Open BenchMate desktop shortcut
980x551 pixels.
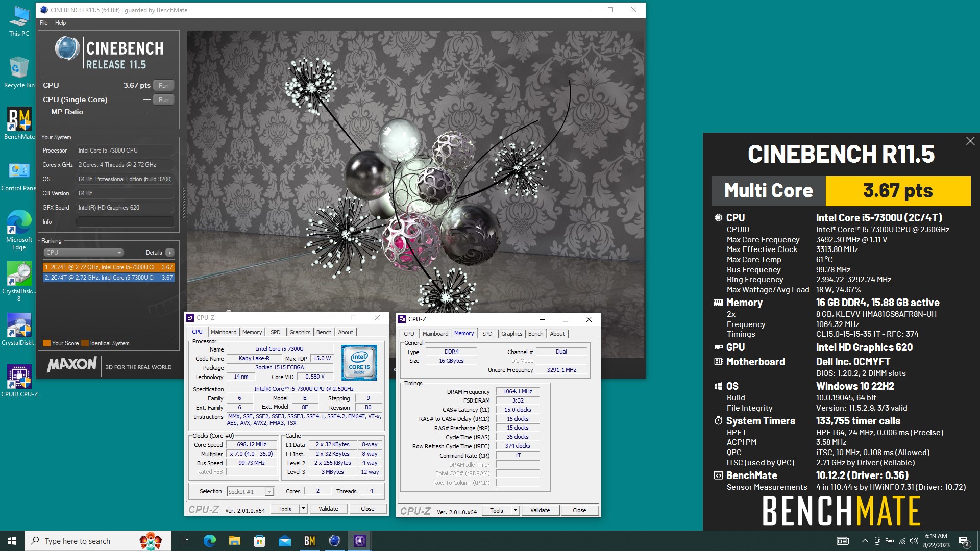pyautogui.click(x=19, y=123)
